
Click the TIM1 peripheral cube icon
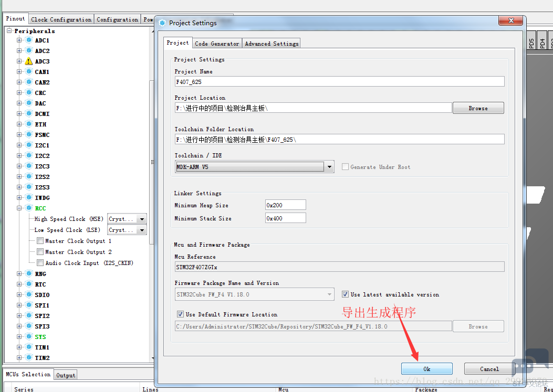click(x=29, y=347)
